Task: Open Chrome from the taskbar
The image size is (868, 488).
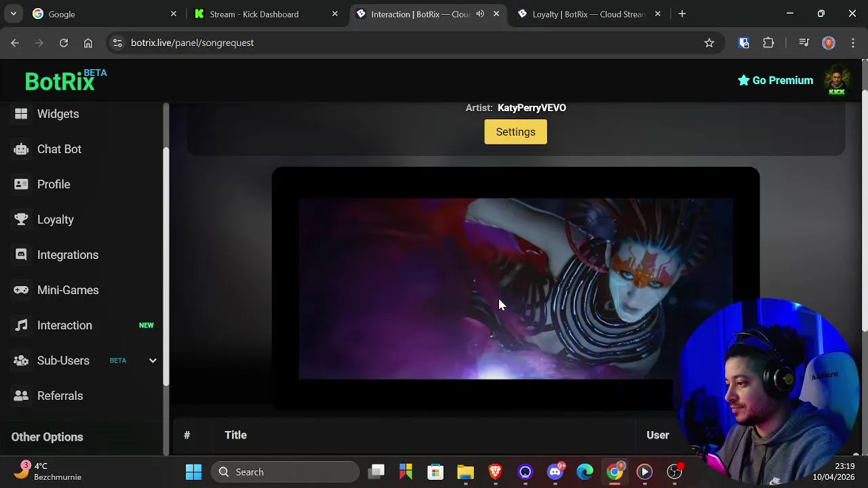Action: [x=614, y=472]
